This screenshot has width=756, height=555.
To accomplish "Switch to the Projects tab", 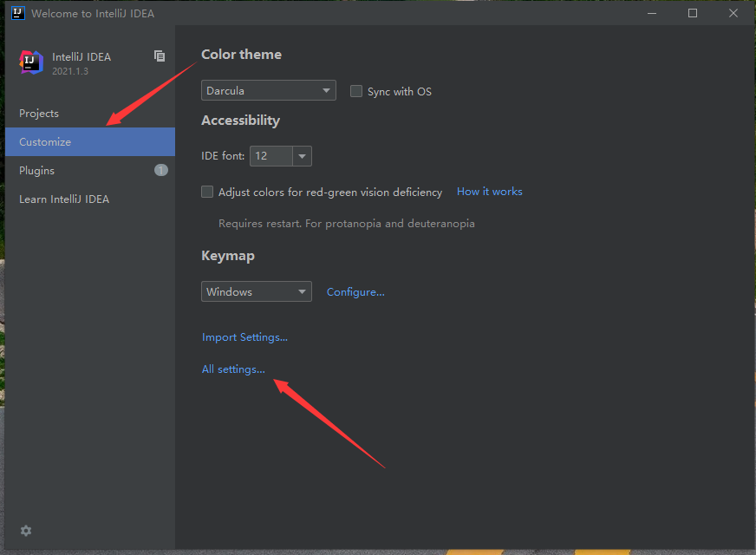I will (x=90, y=114).
